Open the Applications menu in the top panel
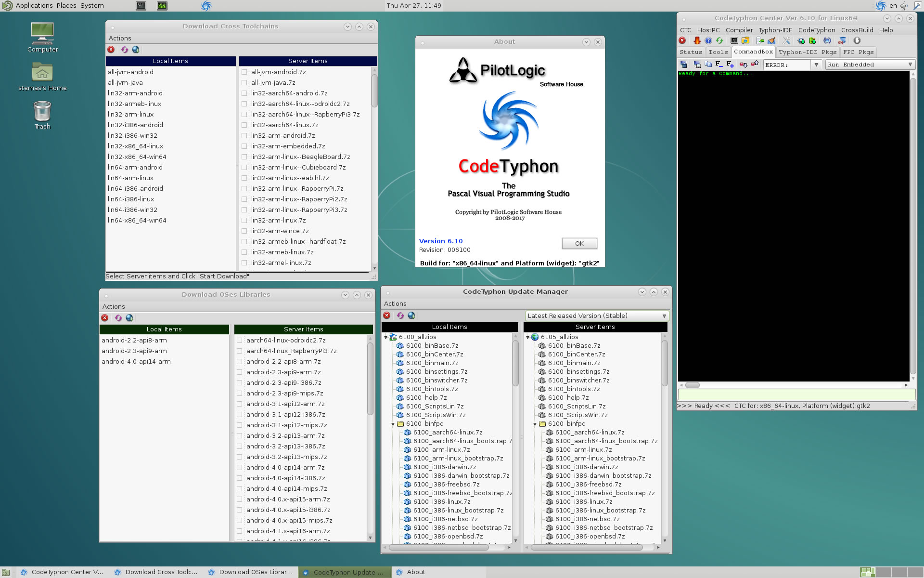 tap(34, 5)
